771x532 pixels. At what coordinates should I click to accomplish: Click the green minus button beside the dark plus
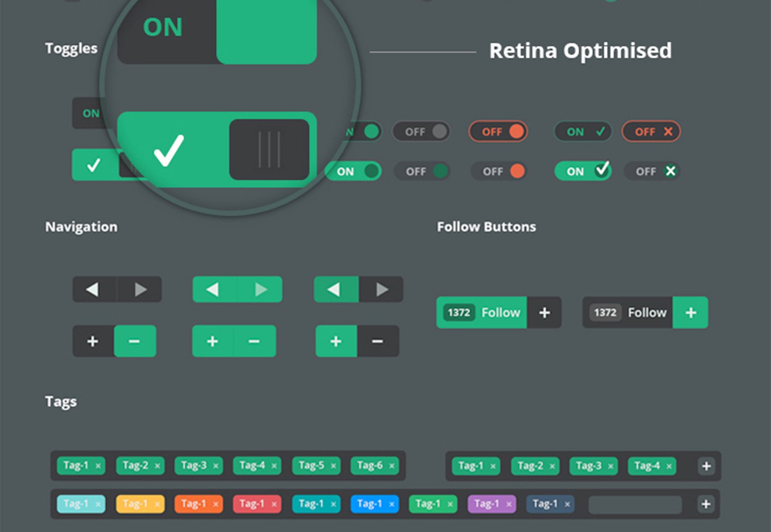coord(135,341)
